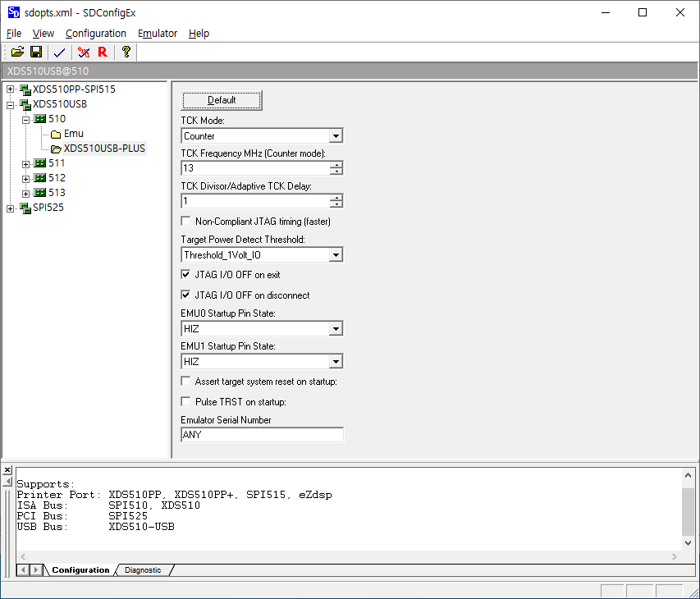
Task: Enable Assert target system reset on startup
Action: coord(185,382)
